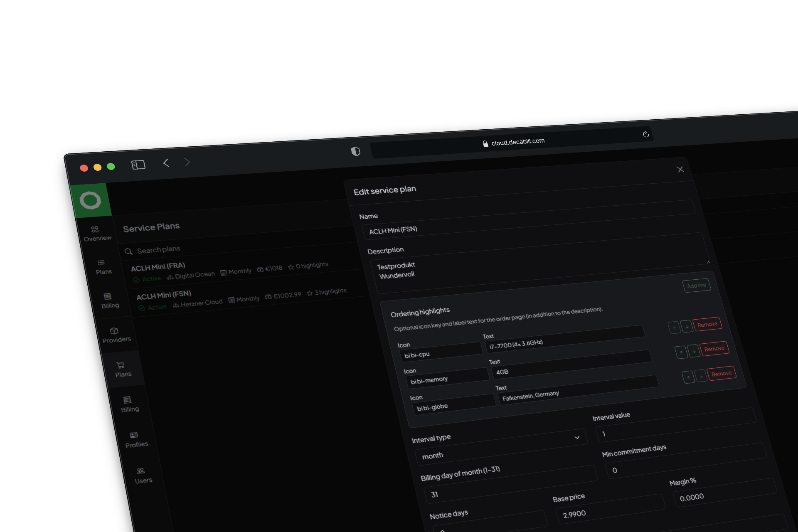Open the Interval type dropdown showing month
Image resolution: width=798 pixels, height=532 pixels.
(502, 447)
